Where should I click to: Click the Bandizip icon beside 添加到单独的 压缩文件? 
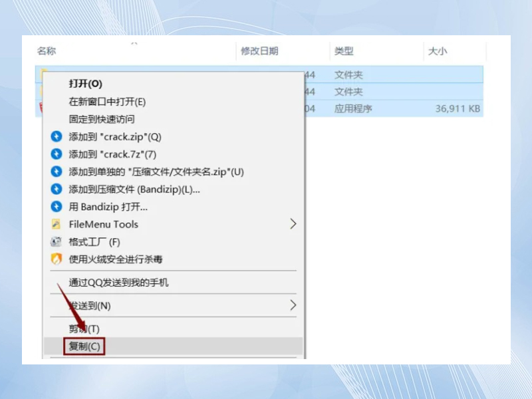[x=56, y=172]
